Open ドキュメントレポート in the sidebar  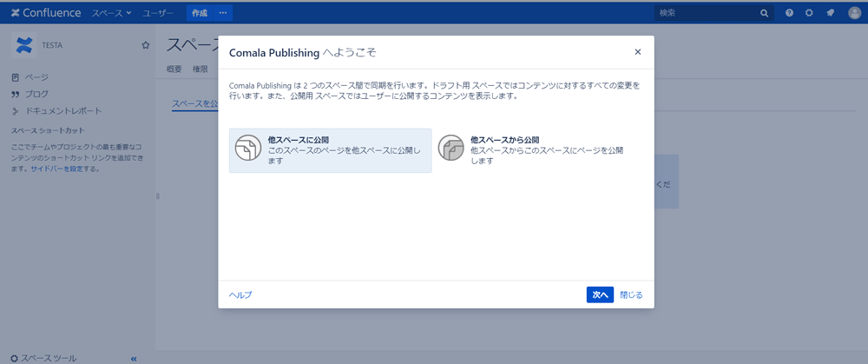pyautogui.click(x=63, y=111)
